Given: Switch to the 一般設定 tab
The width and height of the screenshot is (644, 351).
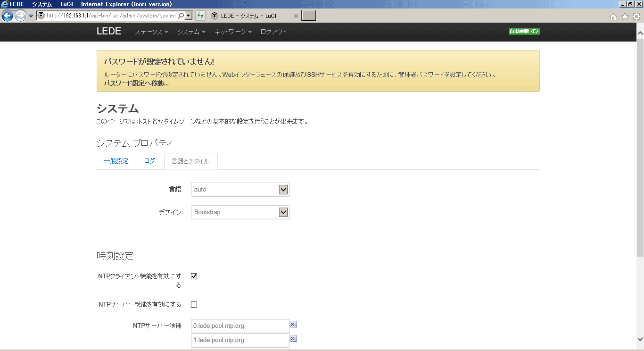Looking at the screenshot, I should 116,161.
